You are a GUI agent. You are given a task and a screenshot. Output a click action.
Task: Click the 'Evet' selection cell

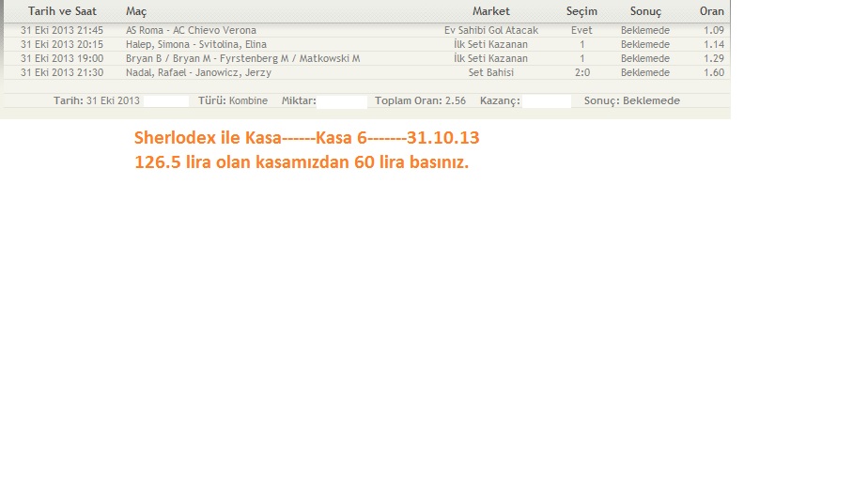point(581,30)
